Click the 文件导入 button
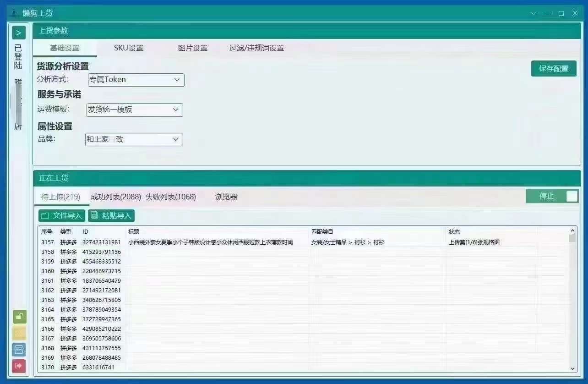 tap(62, 216)
